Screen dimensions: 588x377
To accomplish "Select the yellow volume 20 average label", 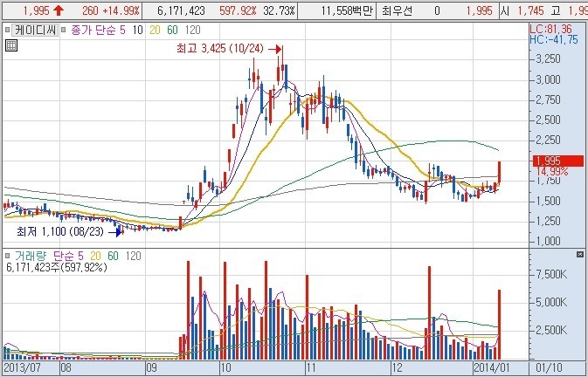I will 95,256.
